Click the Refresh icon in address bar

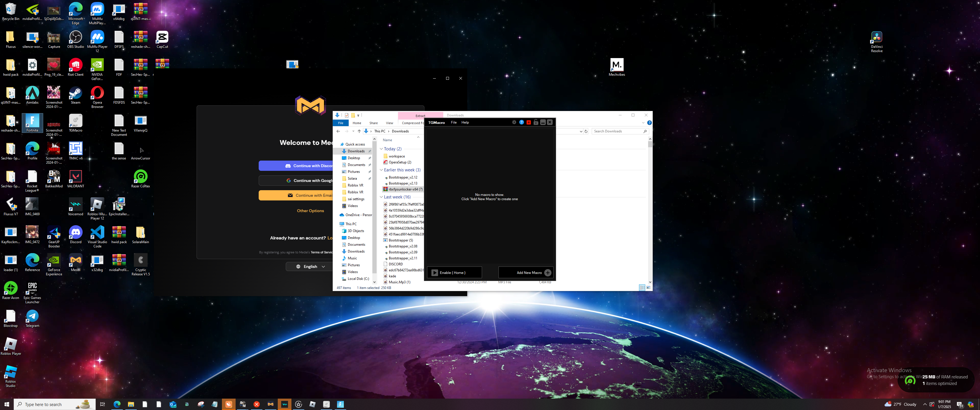pyautogui.click(x=586, y=131)
